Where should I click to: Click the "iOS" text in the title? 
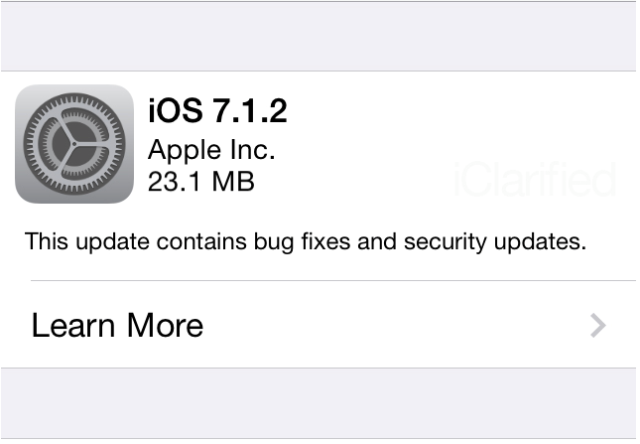175,111
